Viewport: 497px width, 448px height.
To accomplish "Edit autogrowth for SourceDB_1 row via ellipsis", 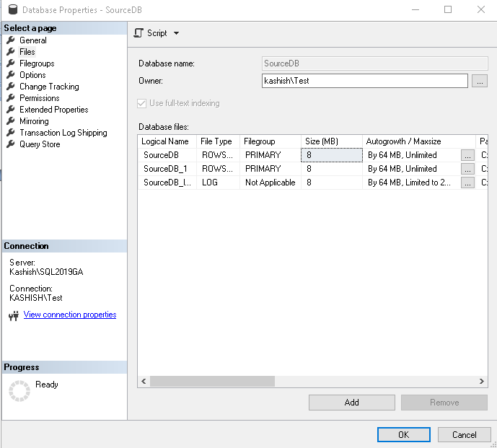I will pos(467,169).
